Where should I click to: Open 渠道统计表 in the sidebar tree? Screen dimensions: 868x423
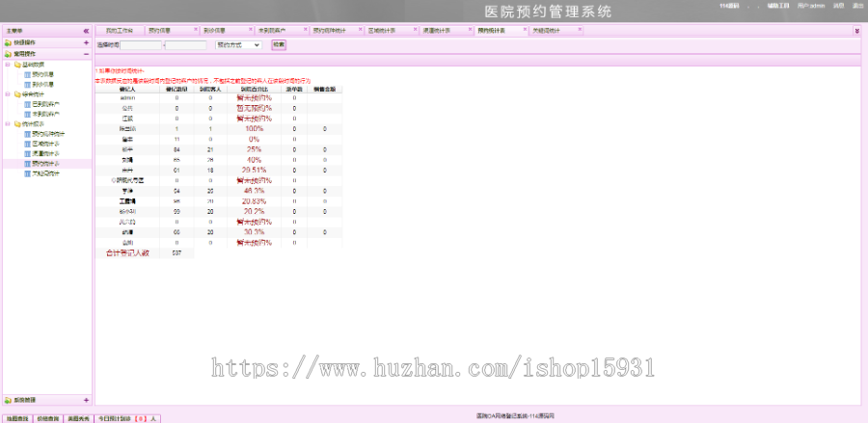coord(45,154)
